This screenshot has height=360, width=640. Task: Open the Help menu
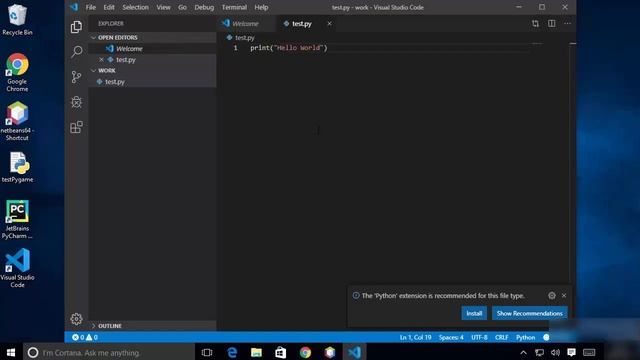click(261, 7)
